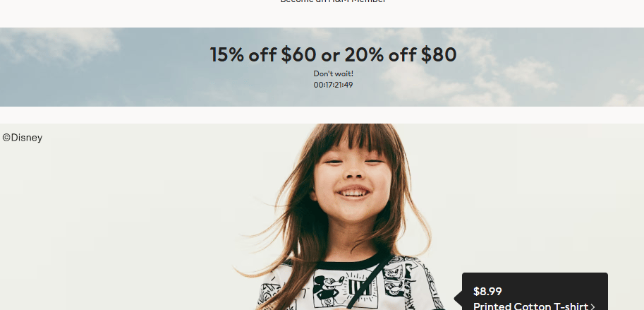This screenshot has height=310, width=644.
Task: Click the 00:17:21:49 countdown timer
Action: (x=333, y=85)
